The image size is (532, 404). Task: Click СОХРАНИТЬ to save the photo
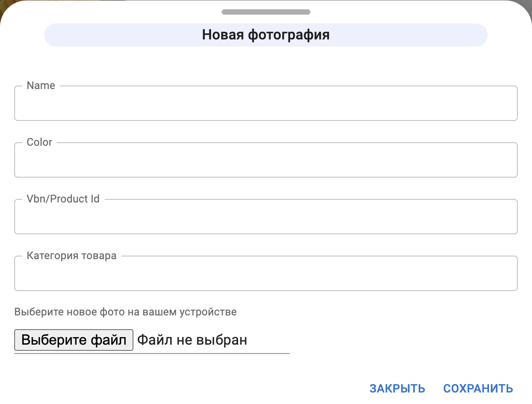[x=477, y=388]
